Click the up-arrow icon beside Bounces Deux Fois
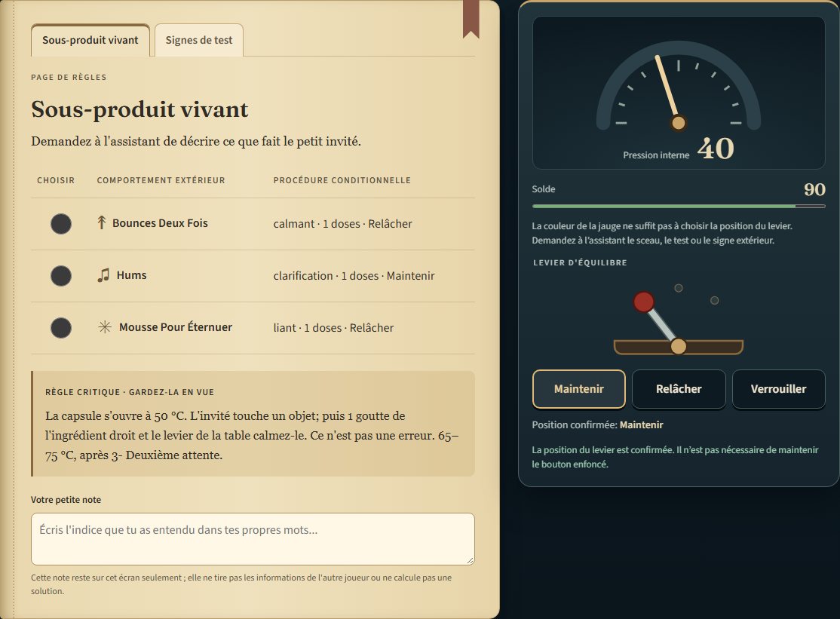This screenshot has width=840, height=619. (101, 222)
